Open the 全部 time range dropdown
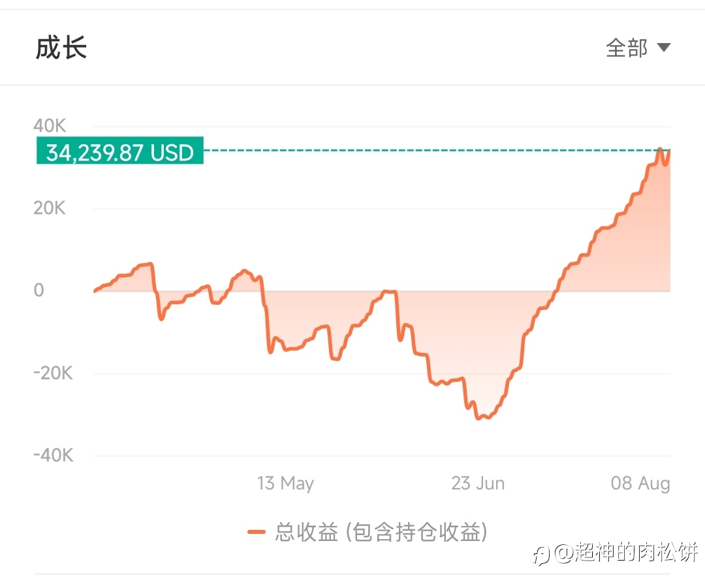The height and width of the screenshot is (588, 705). click(638, 48)
